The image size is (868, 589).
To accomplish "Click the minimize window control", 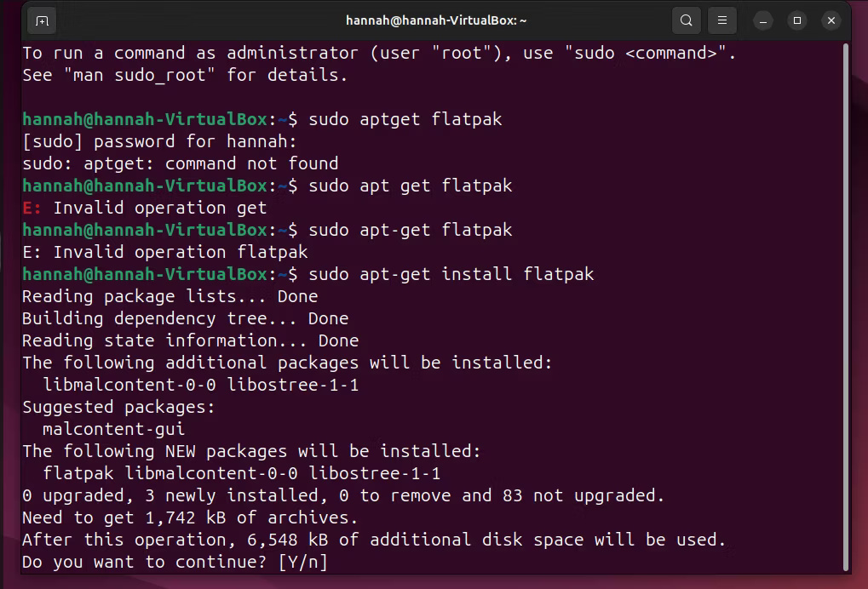I will tap(762, 20).
